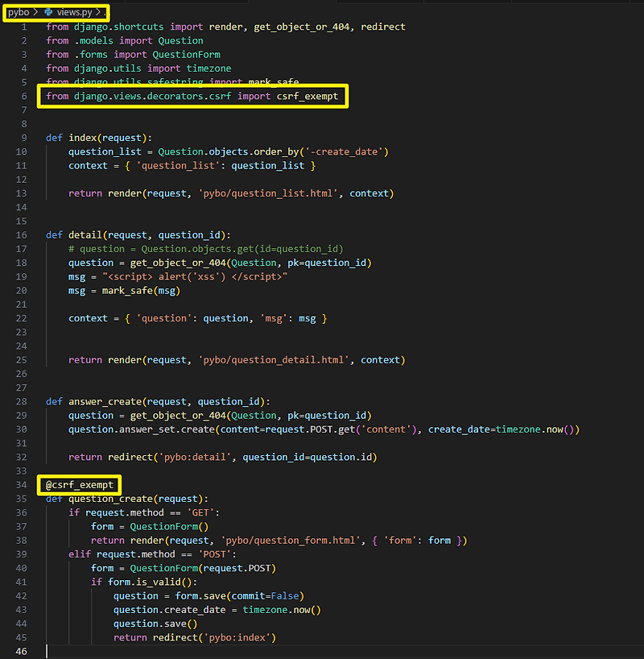
Task: Select line number 34 in the gutter
Action: [22, 485]
